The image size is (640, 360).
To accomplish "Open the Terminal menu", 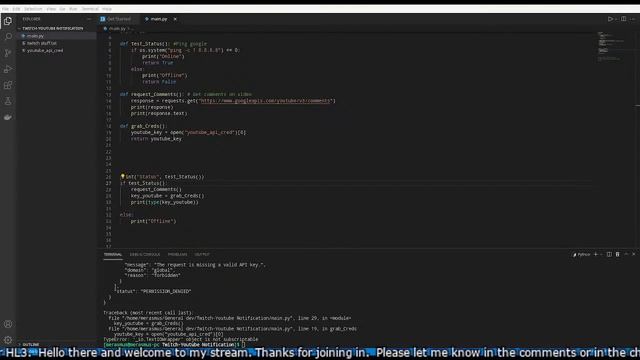I will click(x=90, y=9).
